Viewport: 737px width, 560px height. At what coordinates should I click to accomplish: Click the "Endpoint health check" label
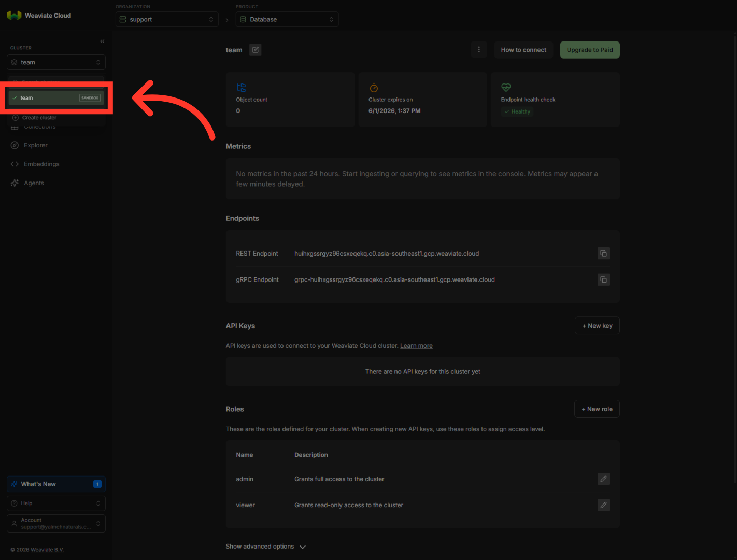coord(528,100)
